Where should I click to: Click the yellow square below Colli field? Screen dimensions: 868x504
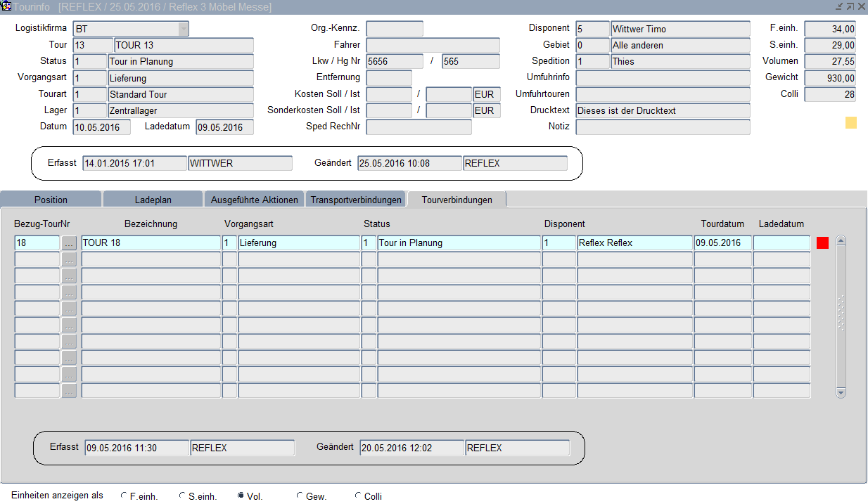851,123
